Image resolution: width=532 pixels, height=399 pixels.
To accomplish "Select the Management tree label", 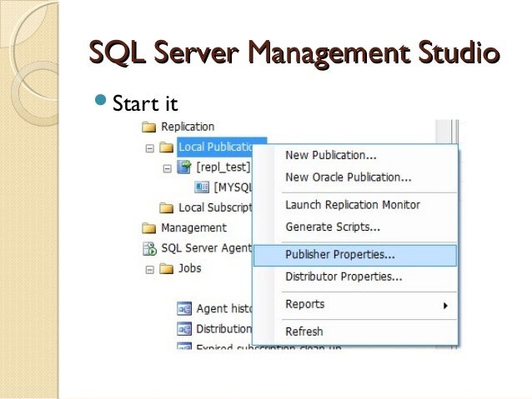I will pos(193,227).
